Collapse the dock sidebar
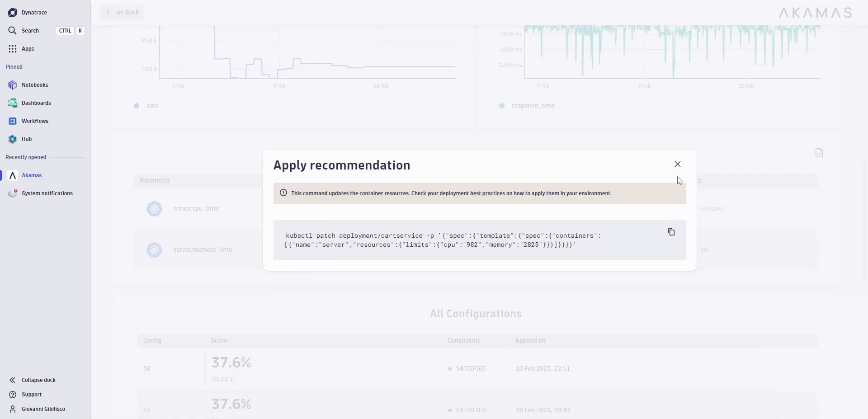Screen dimensions: 868x419 38,380
